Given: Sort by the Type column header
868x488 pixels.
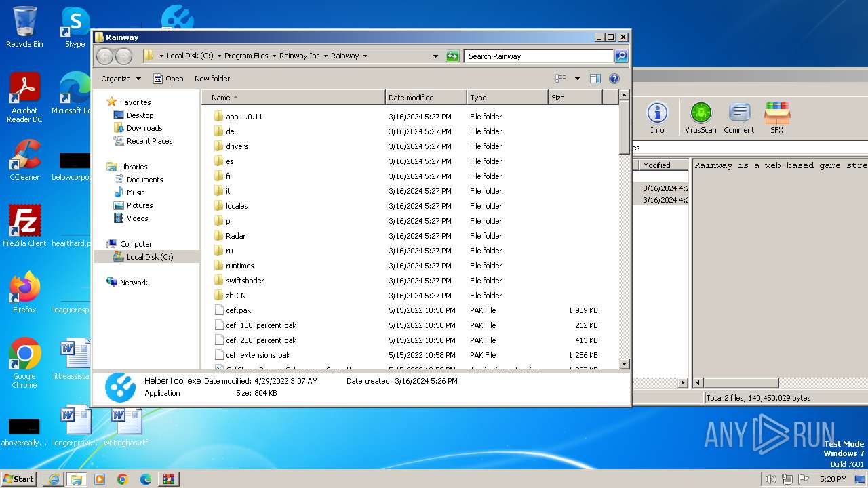Looking at the screenshot, I should (x=507, y=98).
